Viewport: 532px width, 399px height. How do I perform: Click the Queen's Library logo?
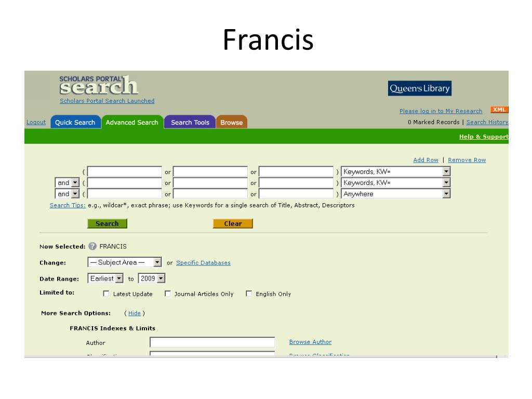[x=420, y=88]
